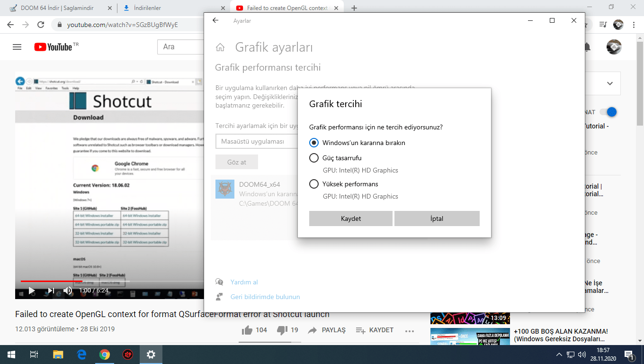The image size is (644, 364).
Task: Open the YouTube hamburger guide menu
Action: [17, 47]
